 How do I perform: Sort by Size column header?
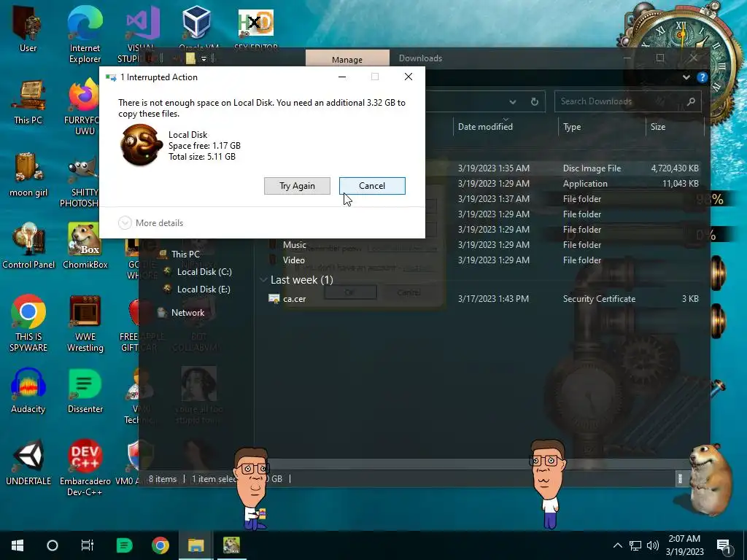[675, 127]
